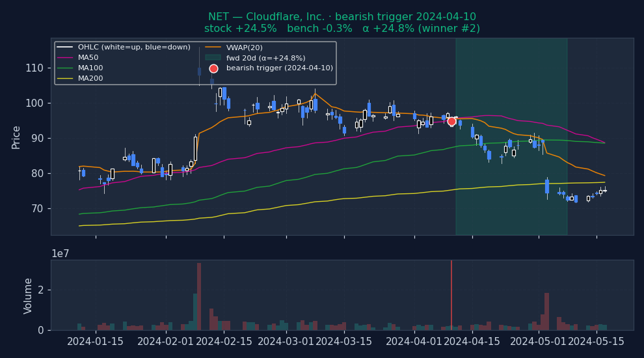Click the red bearish trigger marker in the legend
This screenshot has width=644, height=358.
[213, 68]
